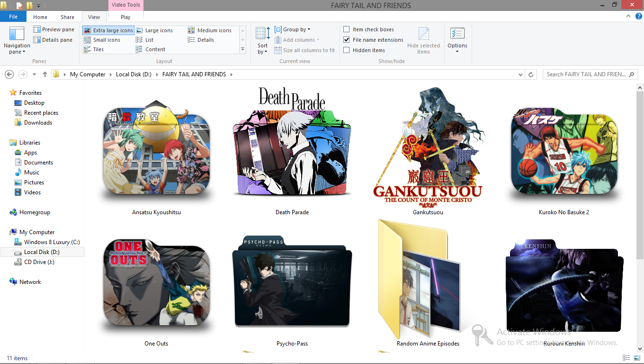Open the Home ribbon tab
Viewport: 644px width, 364px height.
pos(40,17)
